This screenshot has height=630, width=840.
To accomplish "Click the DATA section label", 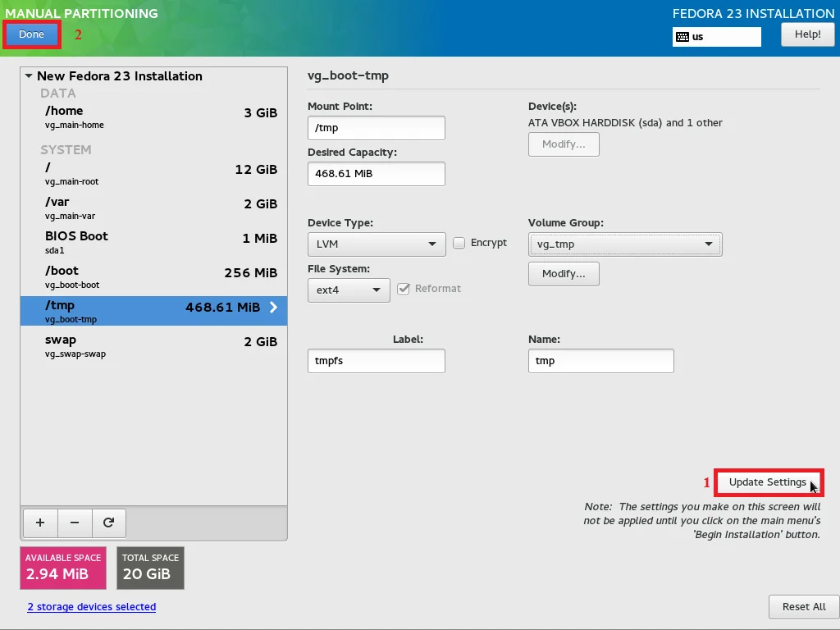I will 58,94.
